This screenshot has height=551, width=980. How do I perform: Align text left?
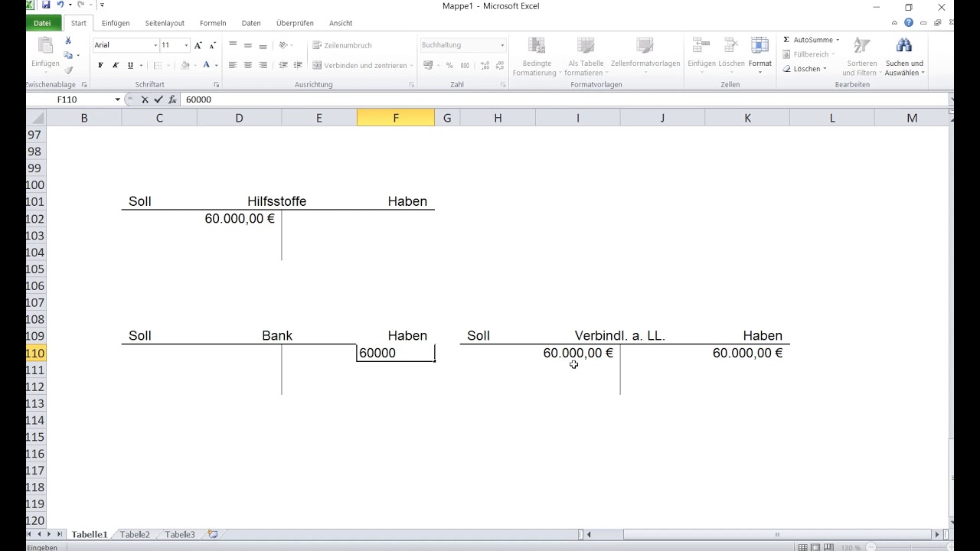(x=233, y=66)
